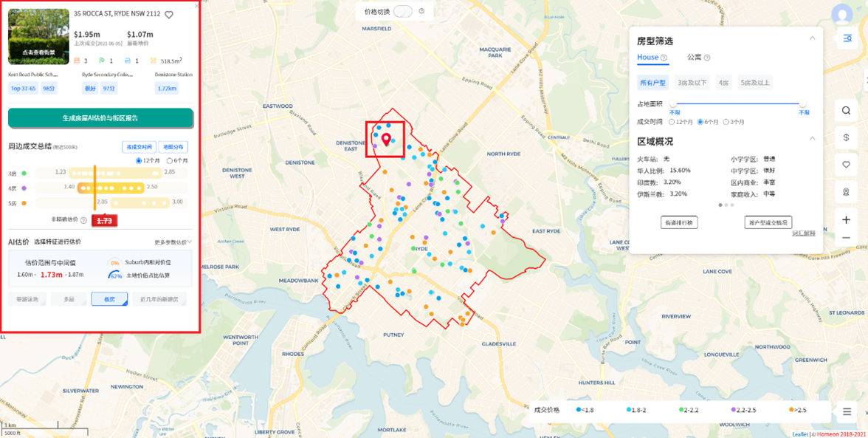Open the magnifier search tool

(x=846, y=110)
